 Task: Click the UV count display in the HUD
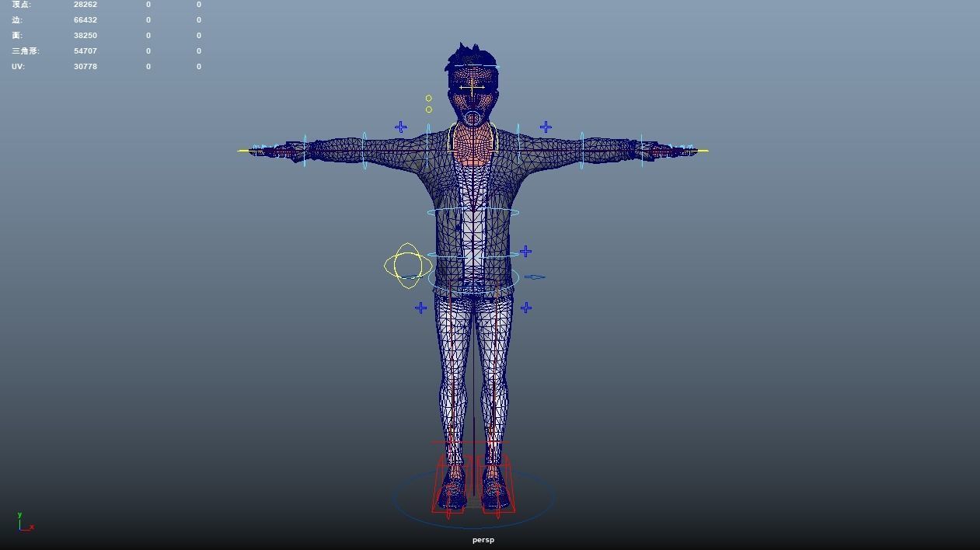(16, 66)
